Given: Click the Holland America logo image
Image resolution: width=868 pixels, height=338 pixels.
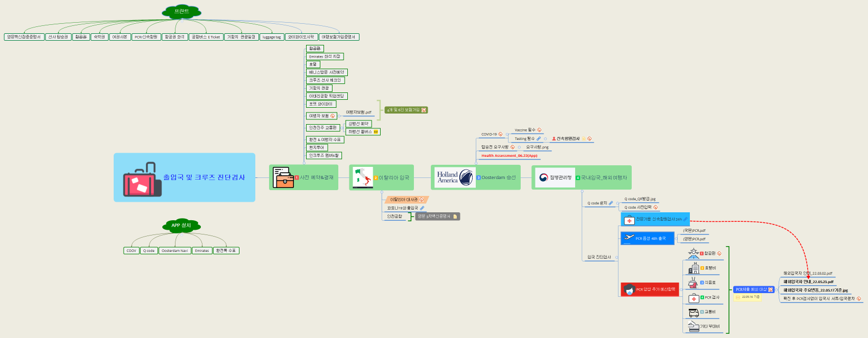Looking at the screenshot, I should point(455,177).
